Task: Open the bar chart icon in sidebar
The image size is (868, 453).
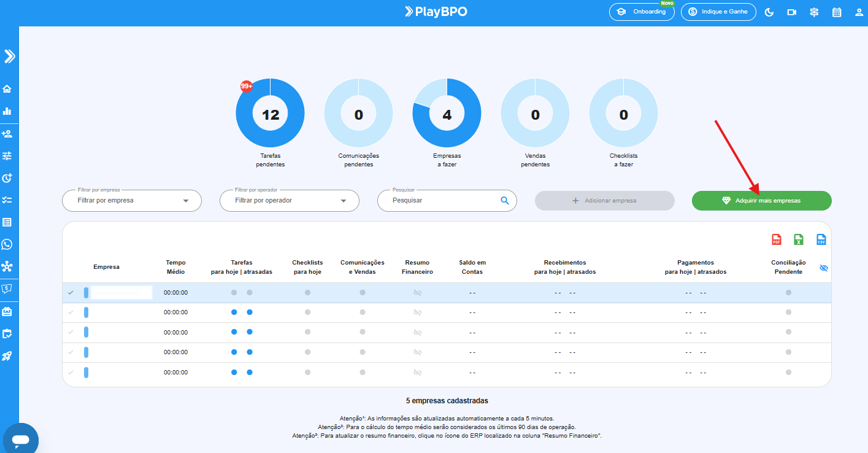Action: pyautogui.click(x=7, y=111)
